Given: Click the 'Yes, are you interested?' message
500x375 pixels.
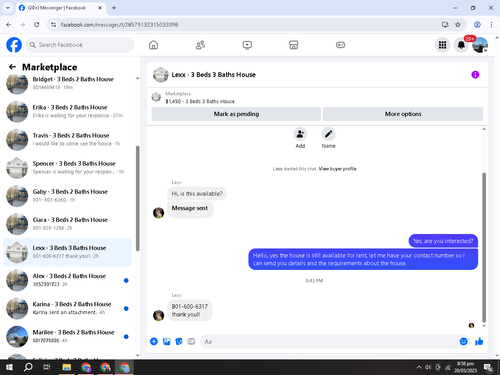Looking at the screenshot, I should click(443, 241).
